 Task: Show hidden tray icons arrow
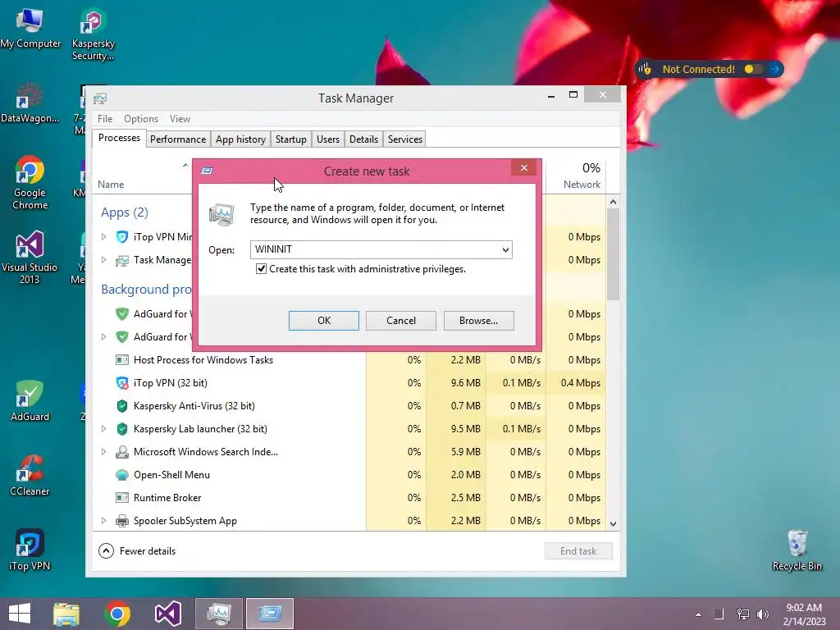pos(698,614)
